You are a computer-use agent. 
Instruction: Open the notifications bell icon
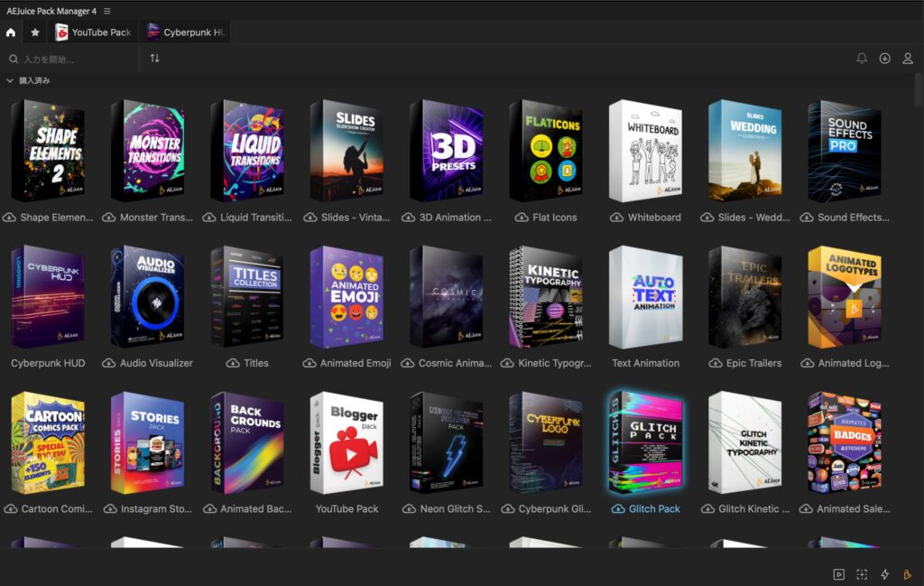pos(862,59)
